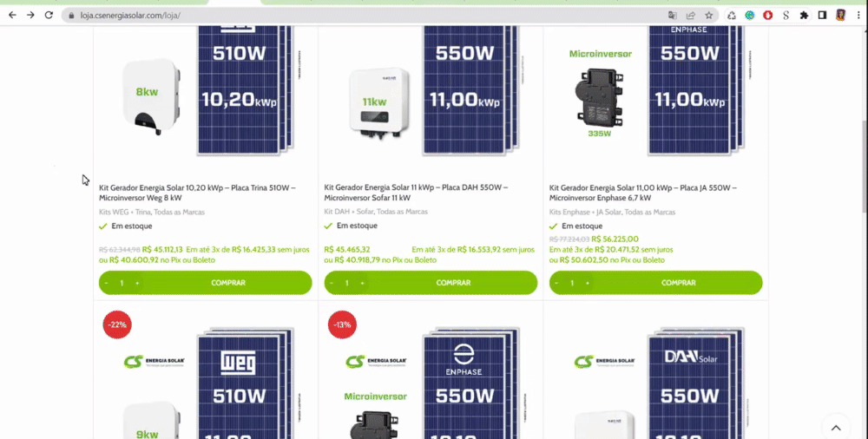Click the R$ 40.600,92 Pix price
The width and height of the screenshot is (868, 439).
pyautogui.click(x=134, y=260)
